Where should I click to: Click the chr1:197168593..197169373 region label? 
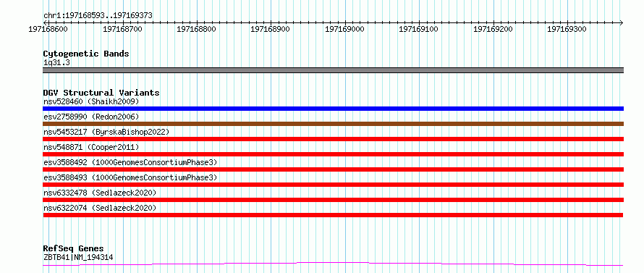tap(98, 16)
